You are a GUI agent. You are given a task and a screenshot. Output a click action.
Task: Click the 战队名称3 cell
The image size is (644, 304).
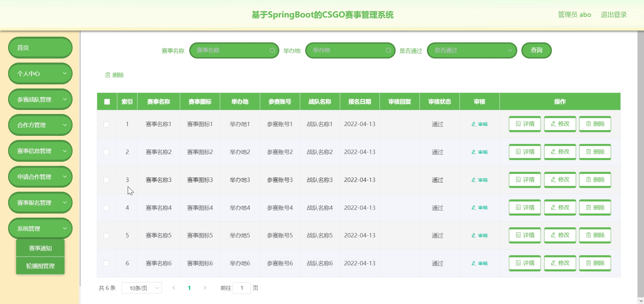320,180
